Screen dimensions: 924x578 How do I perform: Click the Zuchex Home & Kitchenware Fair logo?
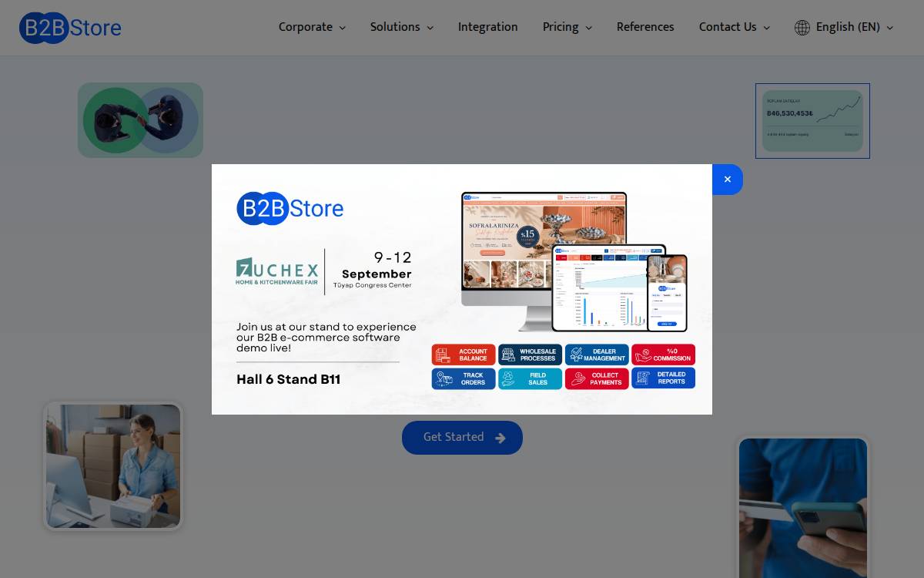[277, 271]
